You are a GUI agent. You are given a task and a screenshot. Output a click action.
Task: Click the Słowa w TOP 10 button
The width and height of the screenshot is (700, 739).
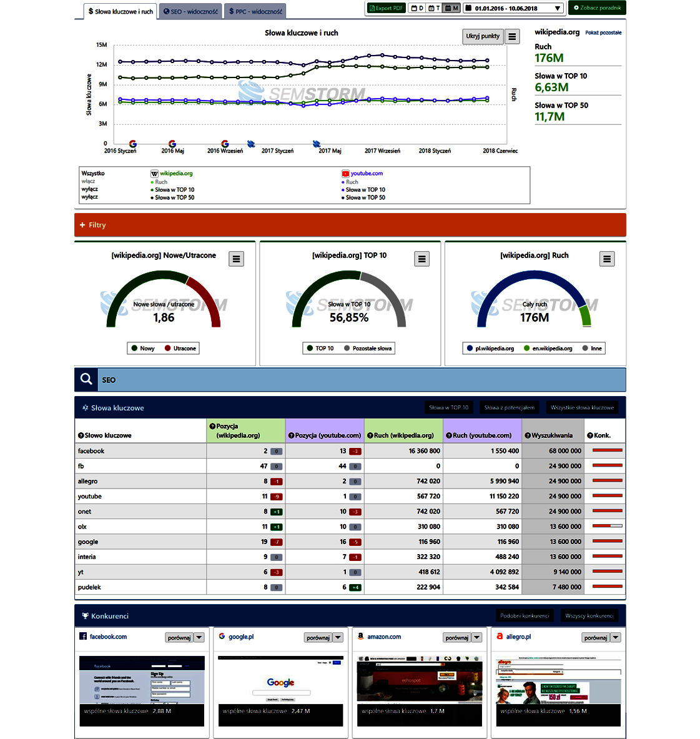[x=448, y=408]
